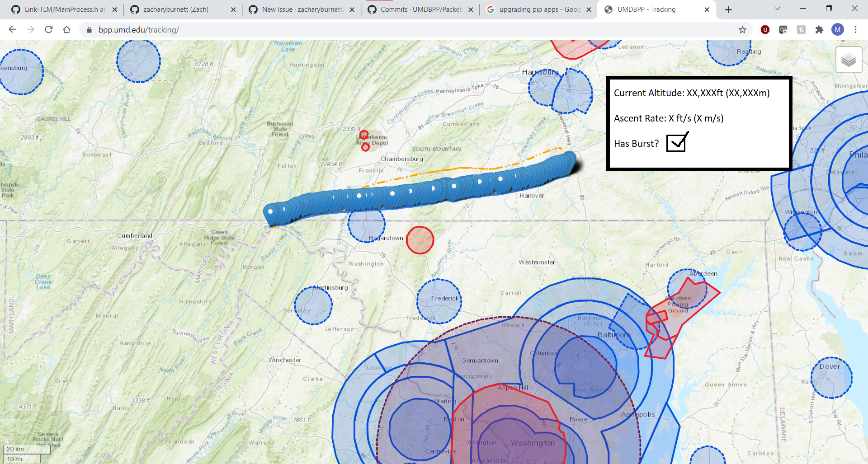Reload the tracking page
The image size is (868, 464).
tap(49, 29)
